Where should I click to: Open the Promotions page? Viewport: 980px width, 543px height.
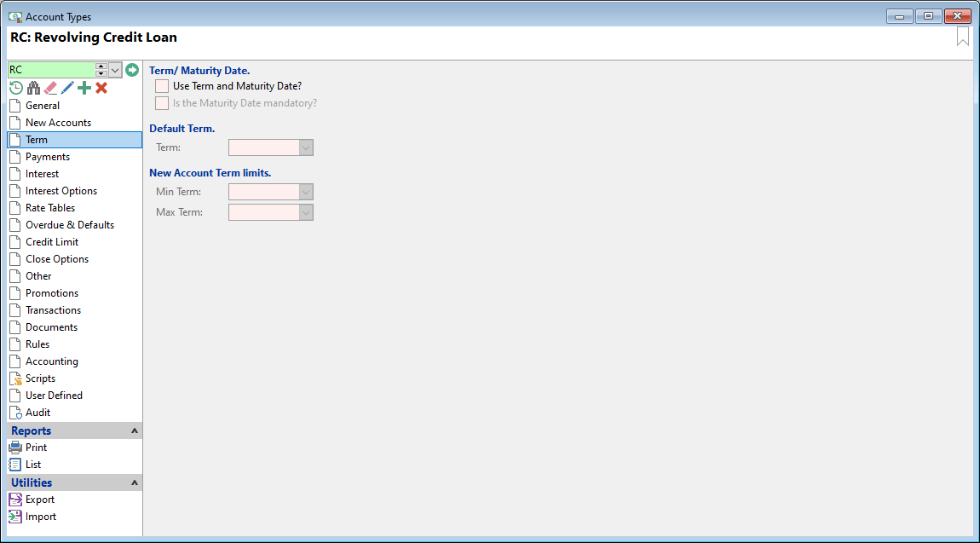75,293
